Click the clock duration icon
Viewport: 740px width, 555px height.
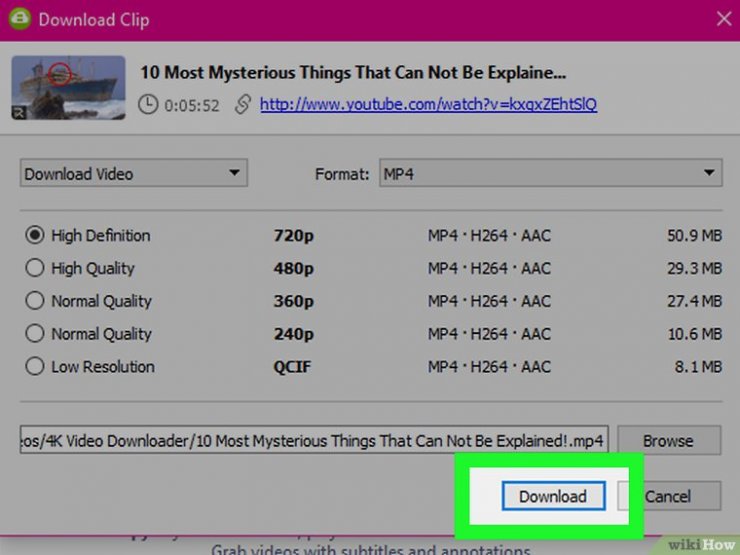pyautogui.click(x=148, y=104)
